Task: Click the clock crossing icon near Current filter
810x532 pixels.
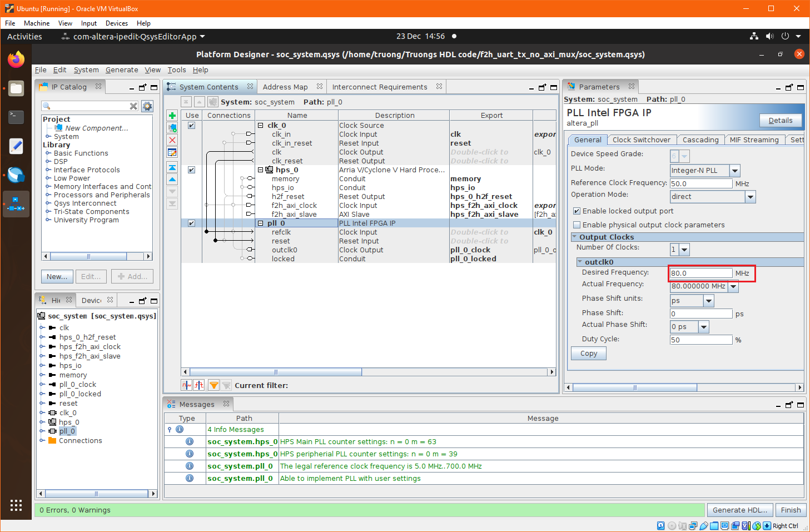Action: tap(187, 385)
